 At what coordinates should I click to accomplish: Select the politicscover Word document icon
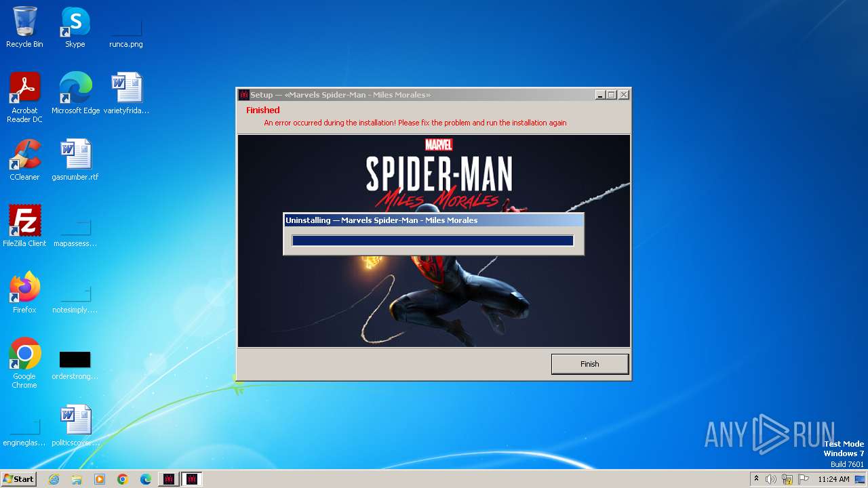point(75,426)
